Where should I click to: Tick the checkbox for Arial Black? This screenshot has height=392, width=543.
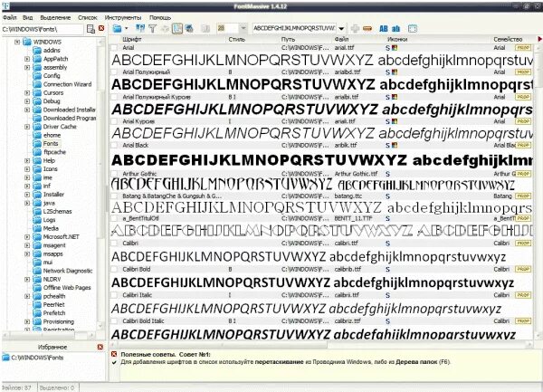[114, 146]
